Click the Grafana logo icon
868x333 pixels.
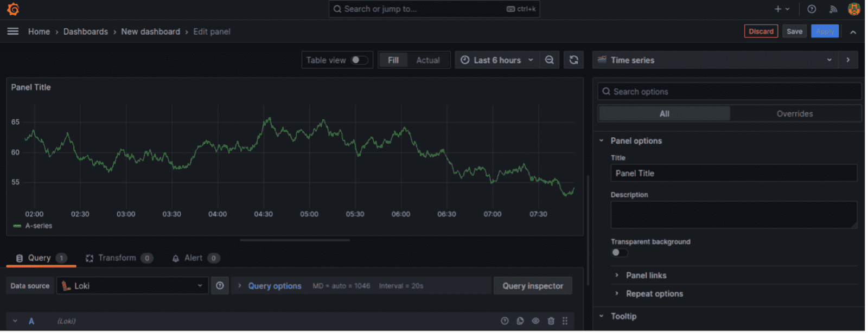(x=13, y=9)
